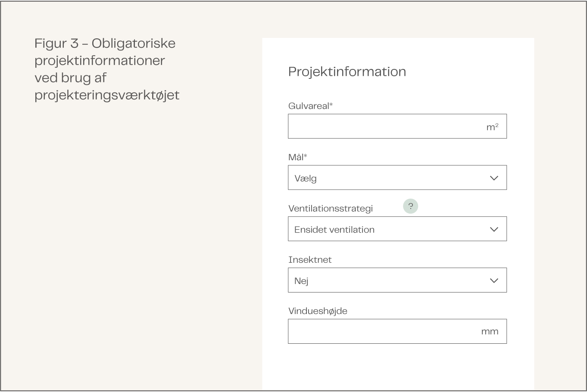Click the Figur 3 caption text

pos(106,69)
